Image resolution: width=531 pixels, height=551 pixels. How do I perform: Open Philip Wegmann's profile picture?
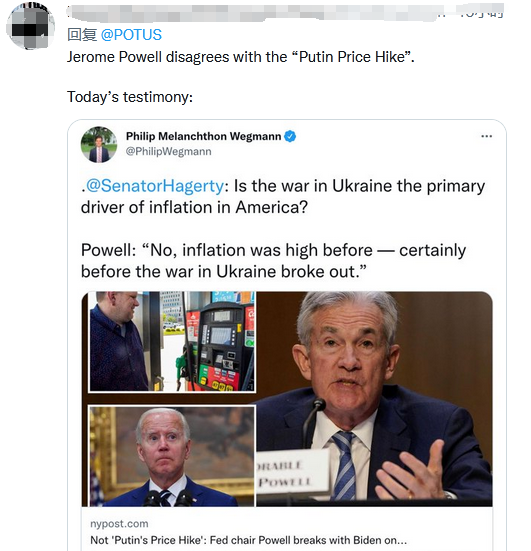click(x=99, y=144)
